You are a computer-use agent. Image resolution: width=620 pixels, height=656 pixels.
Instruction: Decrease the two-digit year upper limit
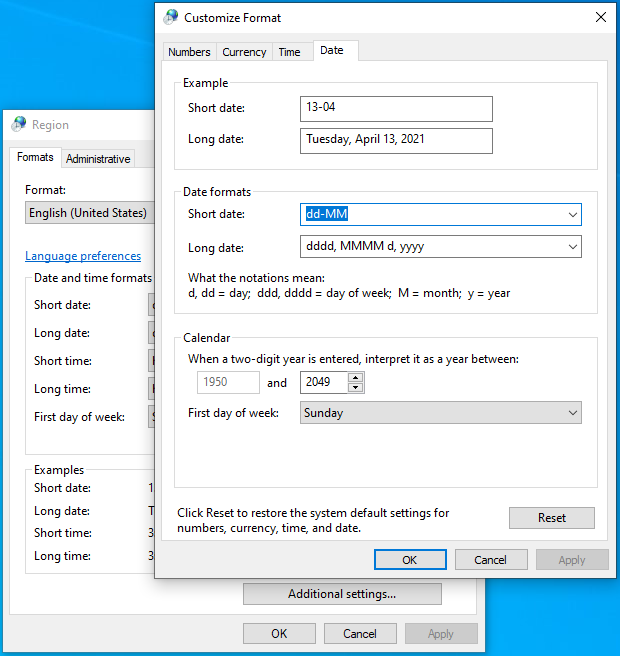[x=356, y=387]
